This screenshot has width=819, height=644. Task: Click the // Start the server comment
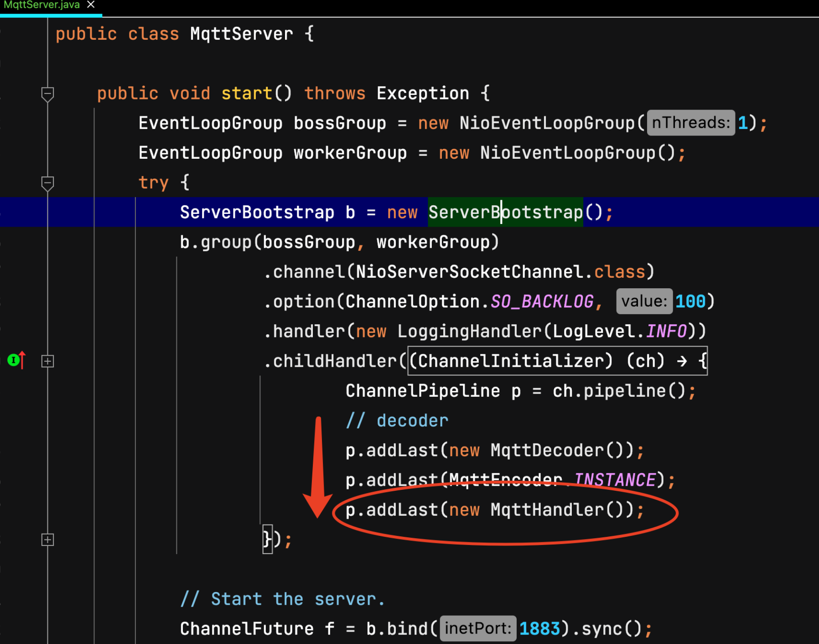click(282, 598)
